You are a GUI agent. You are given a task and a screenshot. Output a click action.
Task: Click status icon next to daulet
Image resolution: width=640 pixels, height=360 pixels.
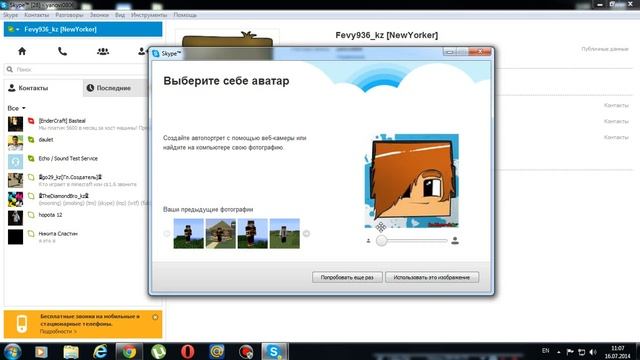point(31,140)
